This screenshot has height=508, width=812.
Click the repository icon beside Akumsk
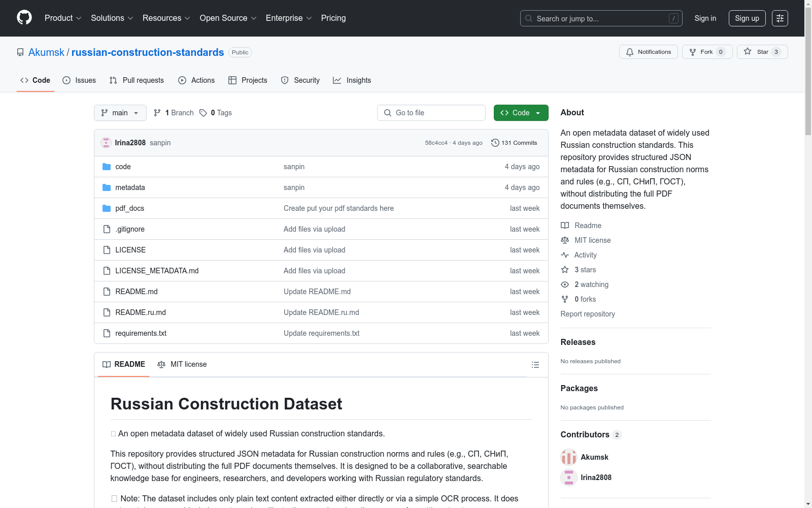(20, 52)
